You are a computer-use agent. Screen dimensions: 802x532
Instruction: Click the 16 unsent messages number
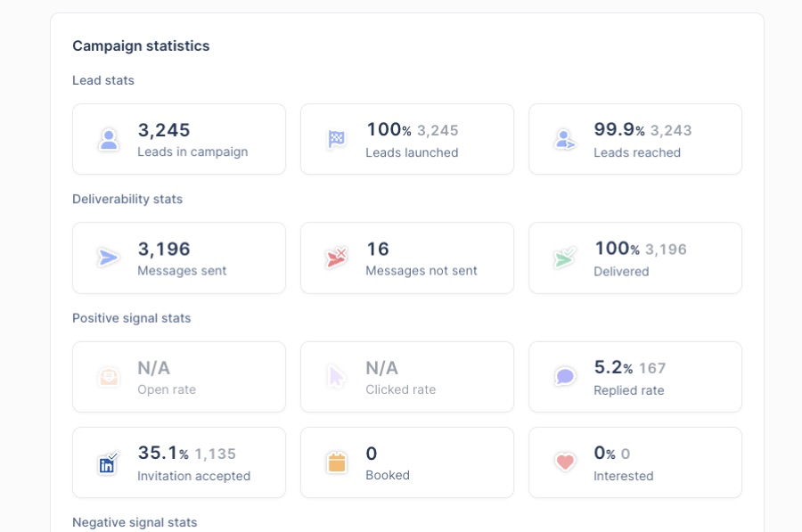(378, 249)
